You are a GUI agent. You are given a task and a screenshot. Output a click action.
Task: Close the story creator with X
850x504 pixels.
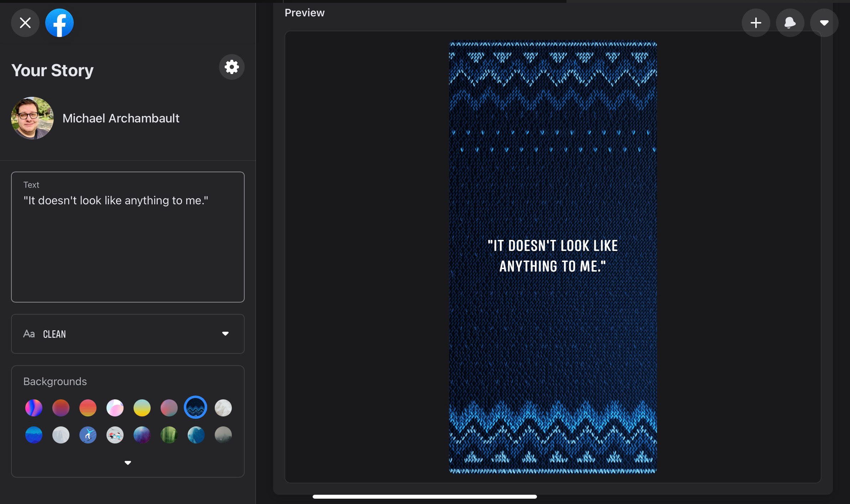click(25, 23)
